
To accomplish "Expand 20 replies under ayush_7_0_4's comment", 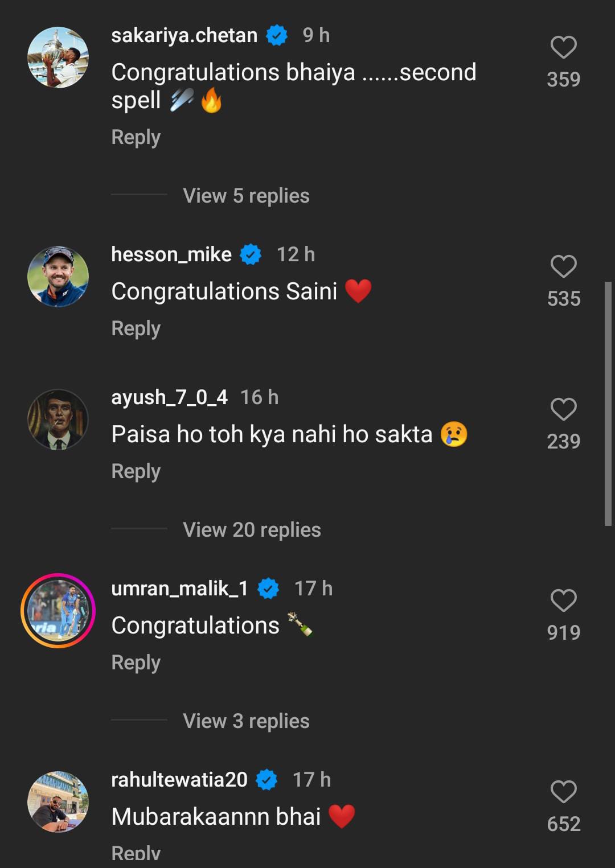I will pyautogui.click(x=252, y=530).
